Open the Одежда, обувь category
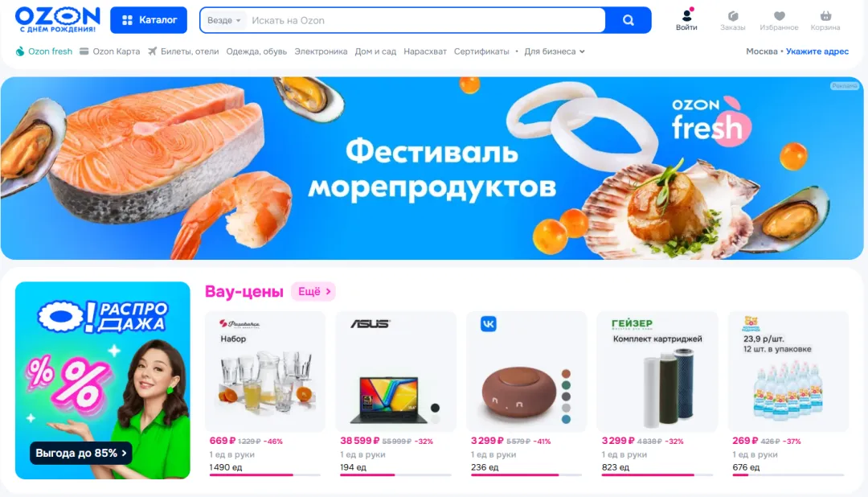Viewport: 868px width, 497px height. (256, 51)
